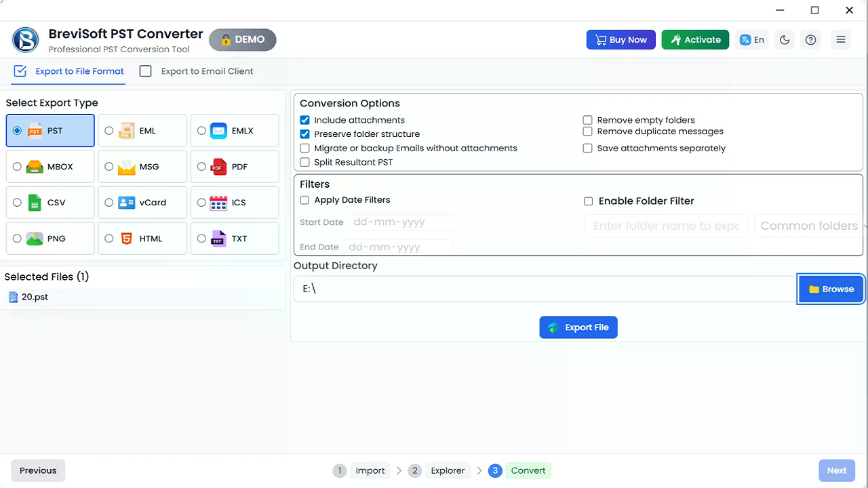Click the PST format icon

coord(35,131)
